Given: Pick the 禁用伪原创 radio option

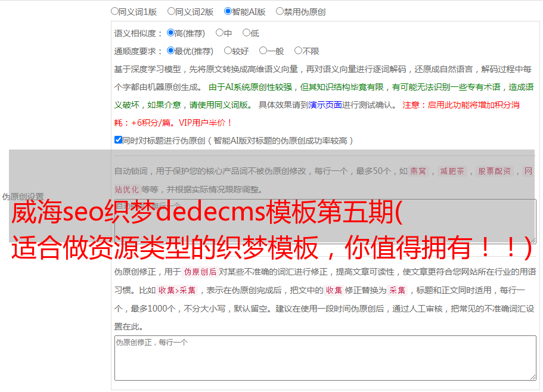Looking at the screenshot, I should (x=280, y=11).
